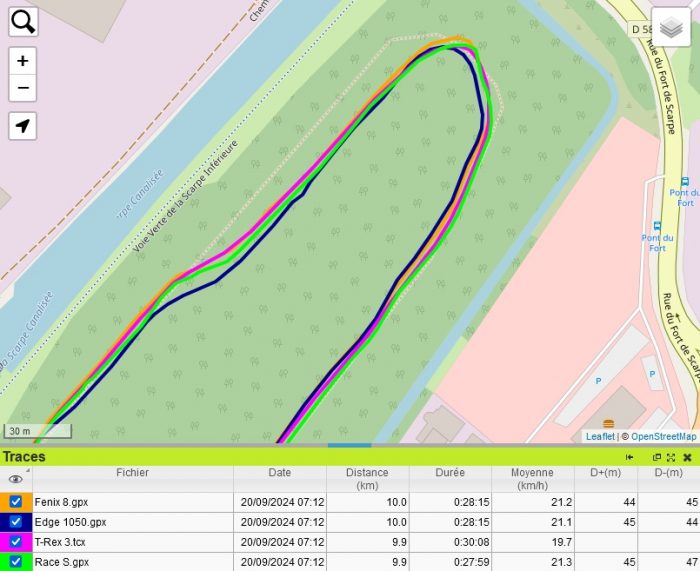The width and height of the screenshot is (700, 571).
Task: Open the OpenStreetMap attribution link
Action: (x=662, y=436)
